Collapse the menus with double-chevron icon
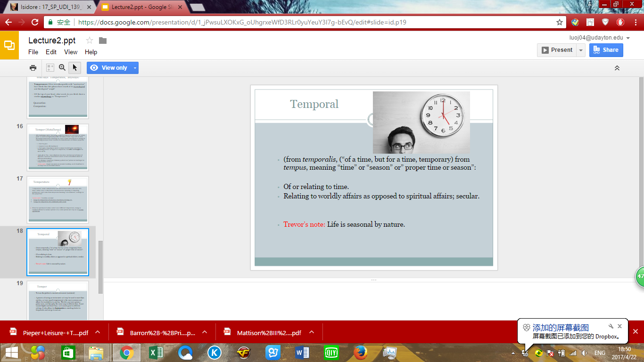This screenshot has height=362, width=644. tap(617, 68)
